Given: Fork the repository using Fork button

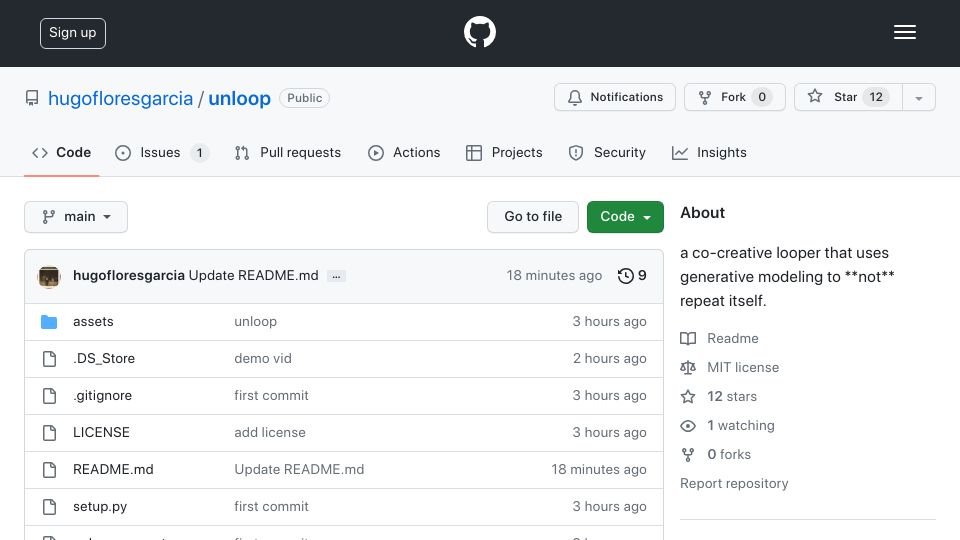Looking at the screenshot, I should click(735, 97).
